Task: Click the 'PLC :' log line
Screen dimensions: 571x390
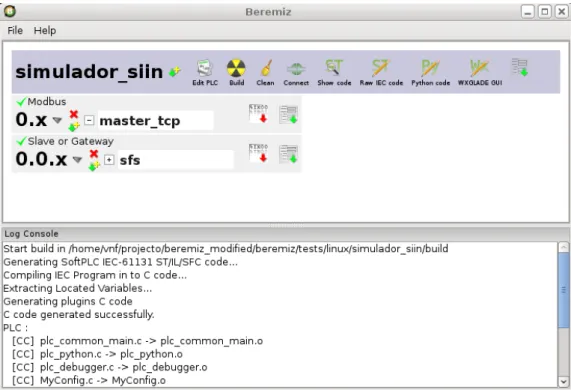Action: (x=15, y=328)
